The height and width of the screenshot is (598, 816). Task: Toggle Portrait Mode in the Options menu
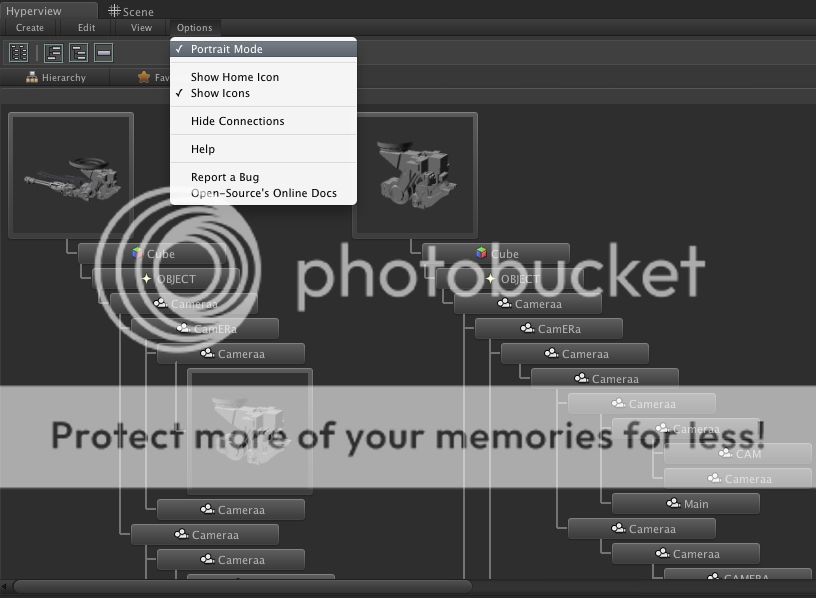coord(263,49)
